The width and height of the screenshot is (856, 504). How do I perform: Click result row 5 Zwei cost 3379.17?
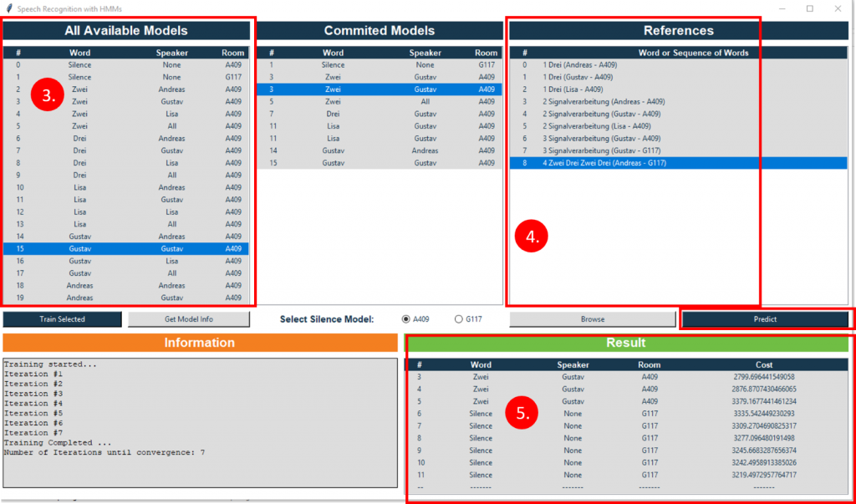pyautogui.click(x=626, y=401)
